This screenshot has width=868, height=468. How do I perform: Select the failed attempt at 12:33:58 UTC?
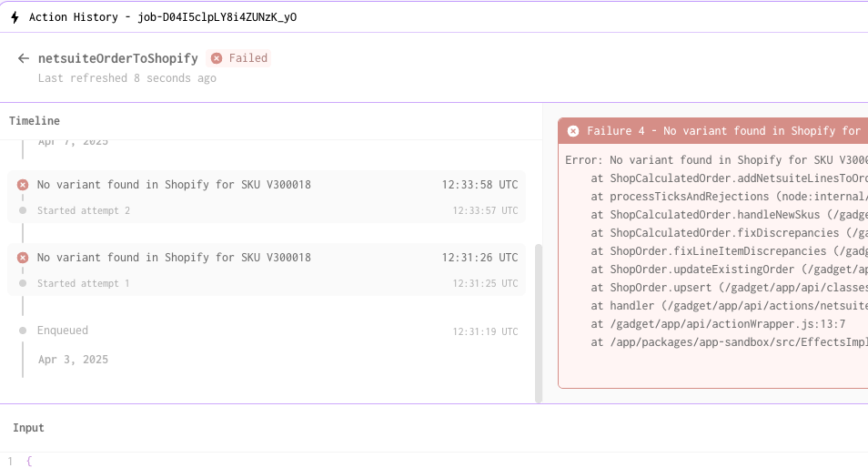(267, 185)
